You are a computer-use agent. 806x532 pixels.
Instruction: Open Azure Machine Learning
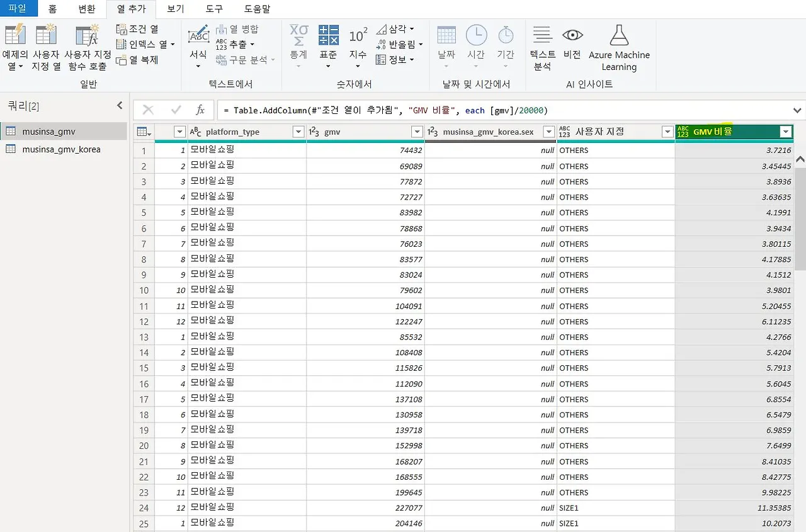[619, 48]
